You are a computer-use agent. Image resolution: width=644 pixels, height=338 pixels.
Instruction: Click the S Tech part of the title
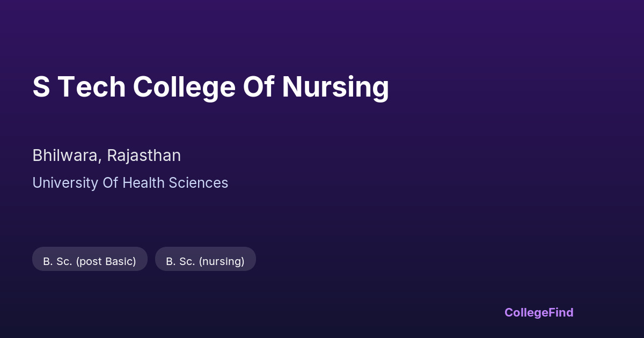[x=79, y=86]
